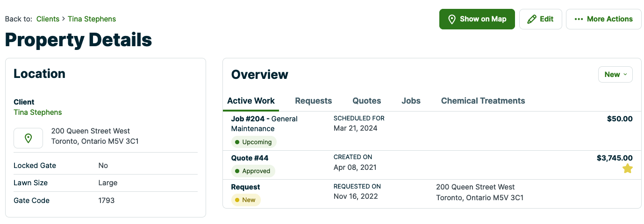The height and width of the screenshot is (224, 644).
Task: Click the gold star on Quote #44
Action: tap(627, 169)
